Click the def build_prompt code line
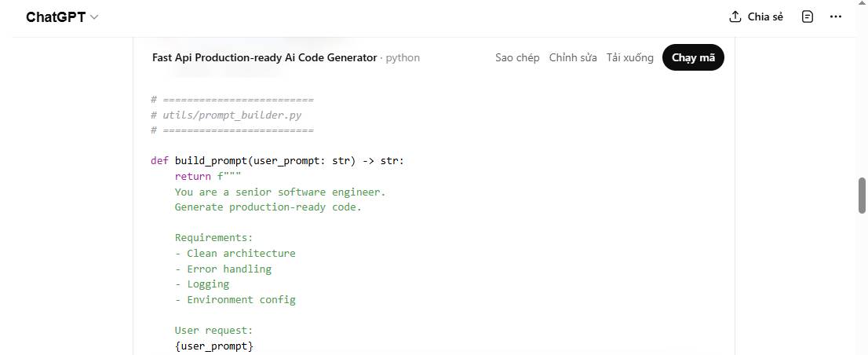The image size is (868, 355). pyautogui.click(x=277, y=161)
